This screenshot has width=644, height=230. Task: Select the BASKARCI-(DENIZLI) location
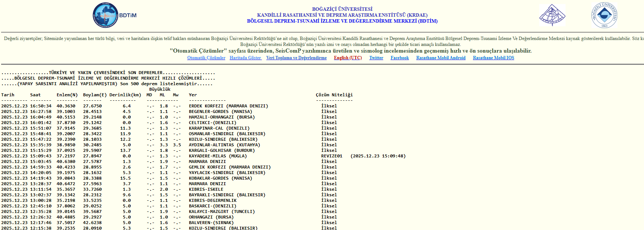coord(212,206)
